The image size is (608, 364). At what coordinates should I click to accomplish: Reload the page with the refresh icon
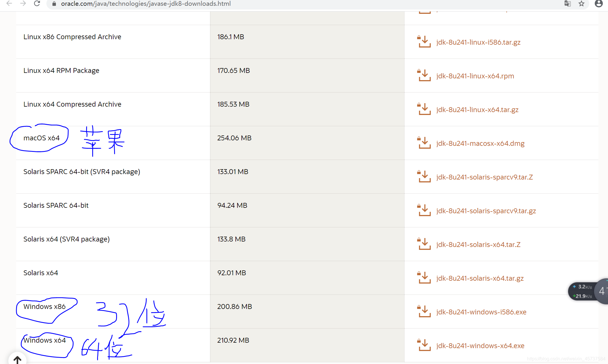(37, 3)
